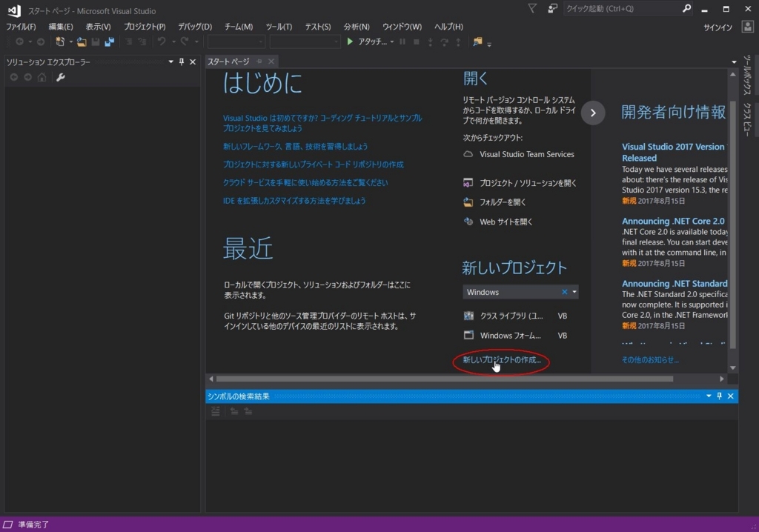Click the circular next arrow beside 開く

(x=593, y=113)
